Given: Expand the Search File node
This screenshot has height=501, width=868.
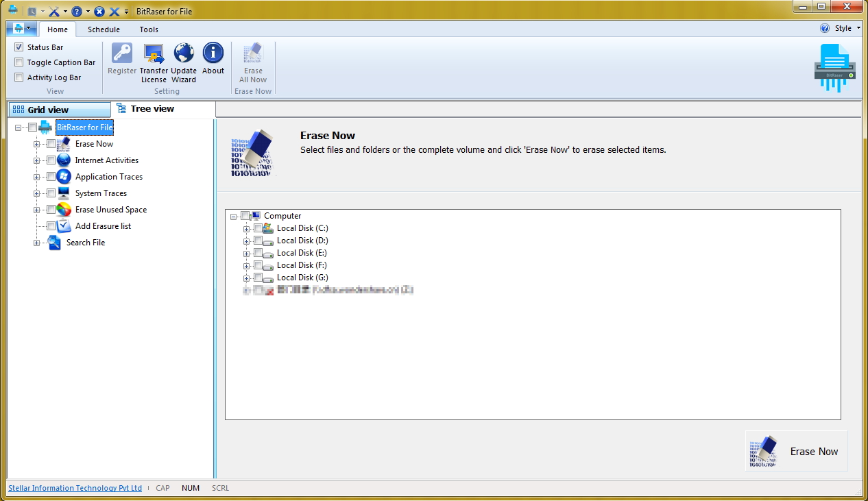Looking at the screenshot, I should coord(37,243).
